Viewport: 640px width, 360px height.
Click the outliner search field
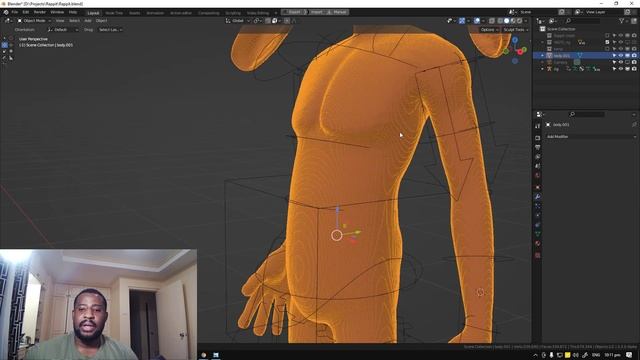[x=583, y=20]
